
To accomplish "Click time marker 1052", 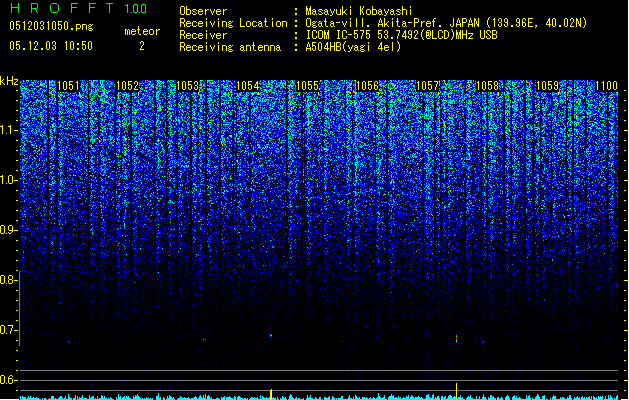I will [128, 86].
